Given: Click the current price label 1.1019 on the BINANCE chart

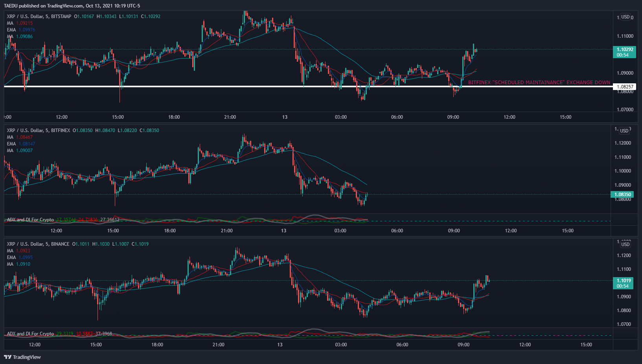Looking at the screenshot, I should click(624, 283).
